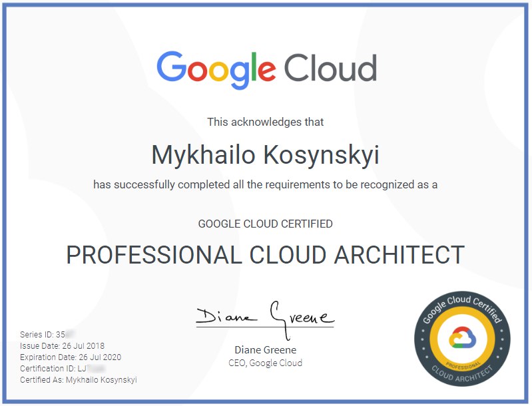The image size is (532, 406).
Task: Click 'Certified As: Mykhailo Kosynskyi' line
Action: [x=79, y=380]
